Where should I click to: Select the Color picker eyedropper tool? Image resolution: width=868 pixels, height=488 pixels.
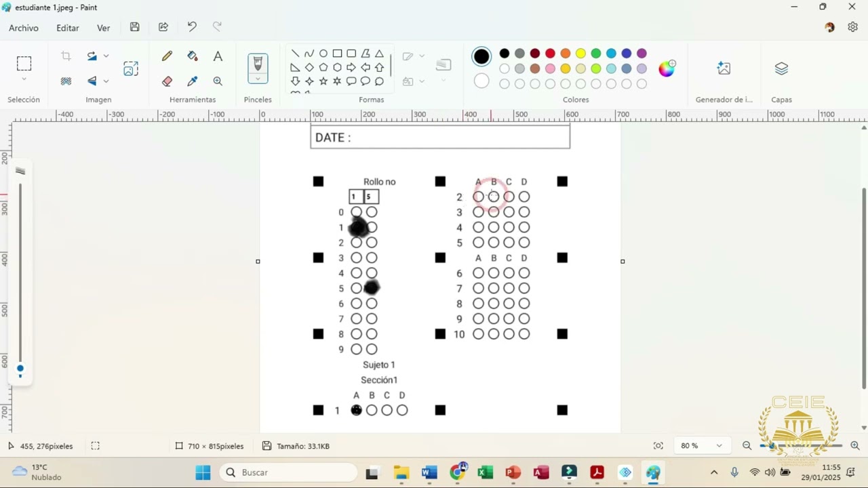193,81
